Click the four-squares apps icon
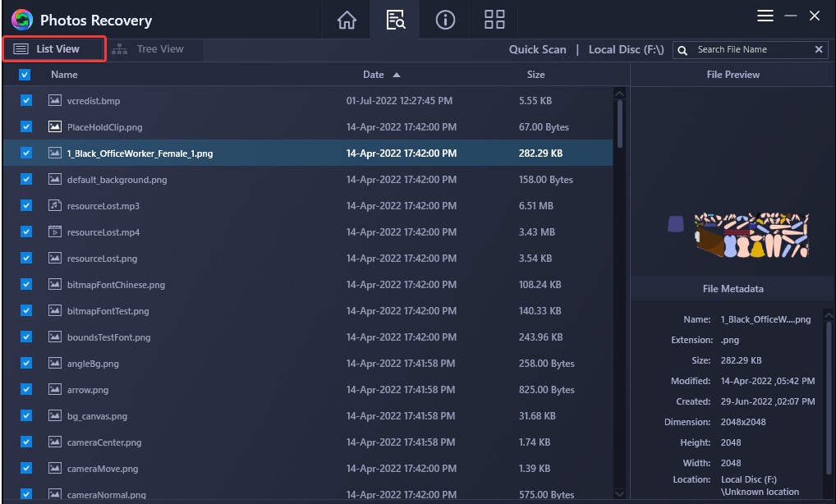 tap(494, 20)
